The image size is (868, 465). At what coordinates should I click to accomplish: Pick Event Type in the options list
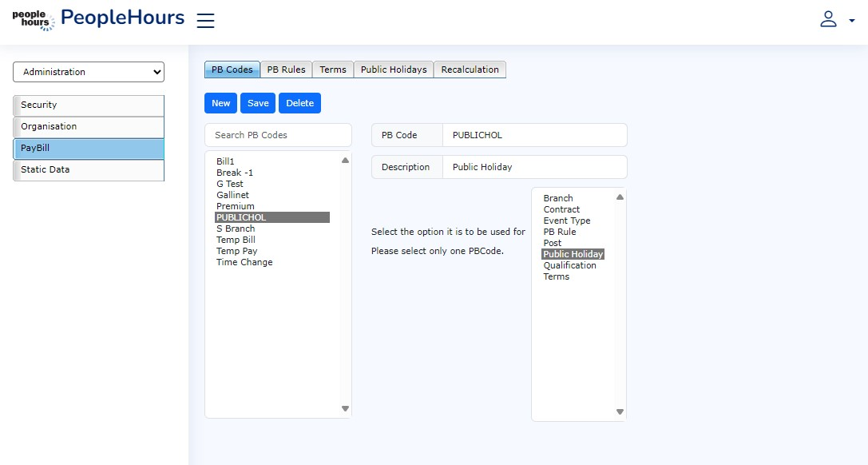point(567,221)
